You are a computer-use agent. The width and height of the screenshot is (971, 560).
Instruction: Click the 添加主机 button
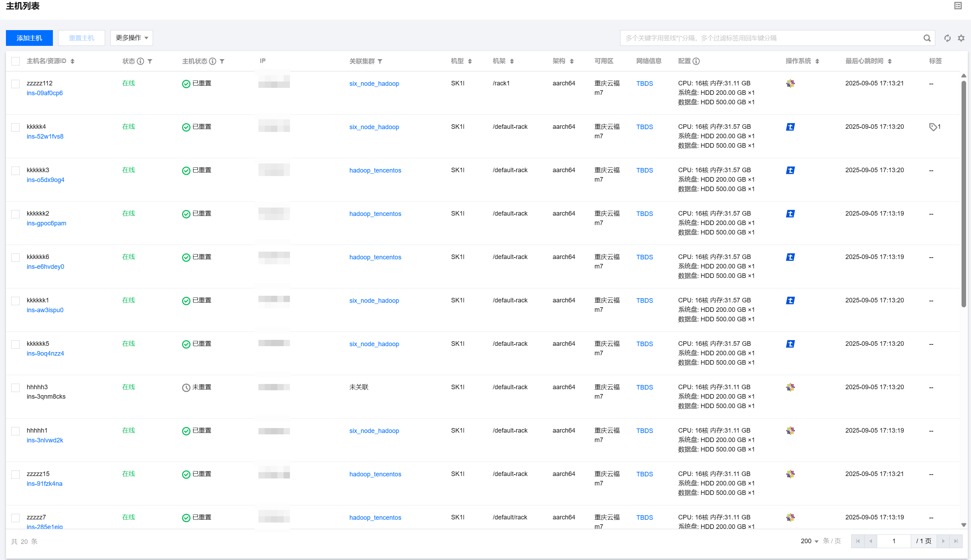pos(29,38)
